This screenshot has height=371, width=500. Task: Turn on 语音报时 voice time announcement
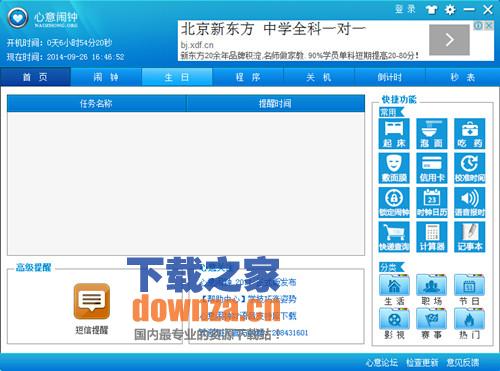click(x=470, y=203)
